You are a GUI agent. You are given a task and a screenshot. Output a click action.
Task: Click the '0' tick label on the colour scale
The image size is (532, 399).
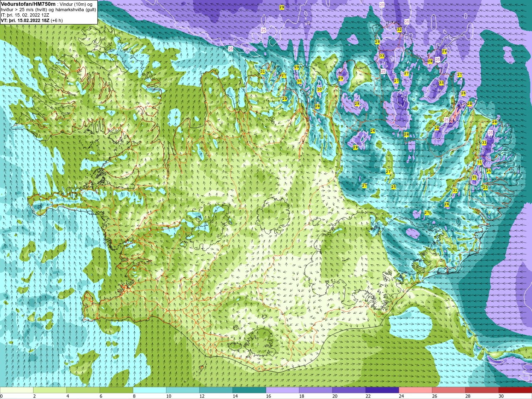pyautogui.click(x=2, y=396)
